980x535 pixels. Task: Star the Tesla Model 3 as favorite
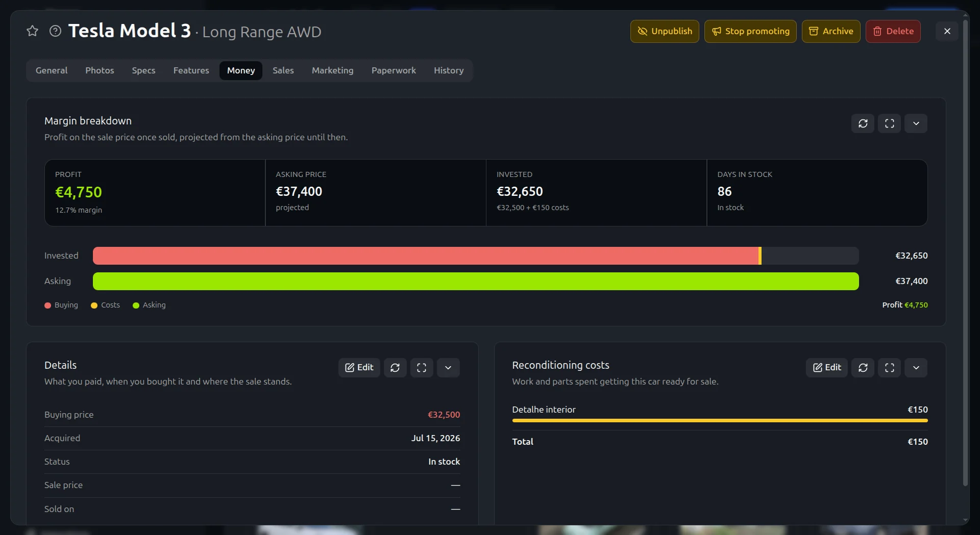click(x=32, y=31)
